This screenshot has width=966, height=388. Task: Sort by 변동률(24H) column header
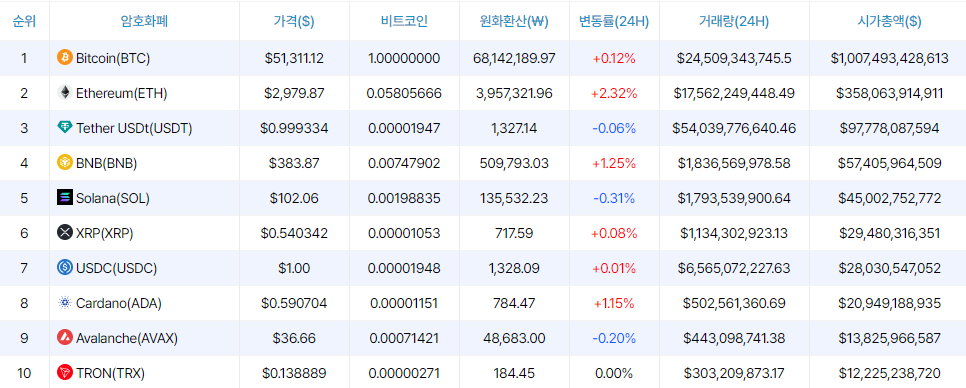point(614,21)
